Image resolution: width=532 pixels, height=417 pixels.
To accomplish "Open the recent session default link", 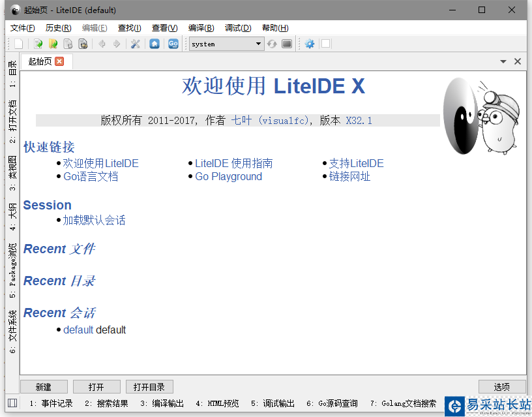I will (x=78, y=330).
